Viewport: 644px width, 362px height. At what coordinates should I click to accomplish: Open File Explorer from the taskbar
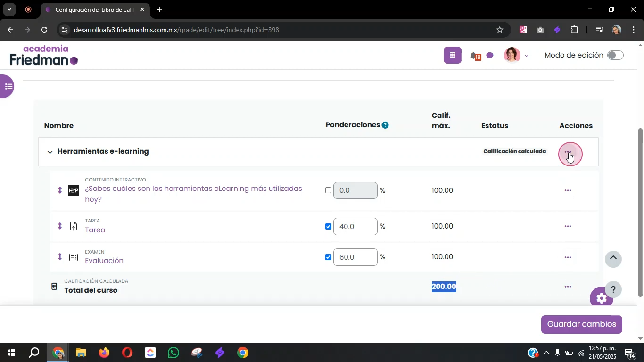[x=81, y=353]
